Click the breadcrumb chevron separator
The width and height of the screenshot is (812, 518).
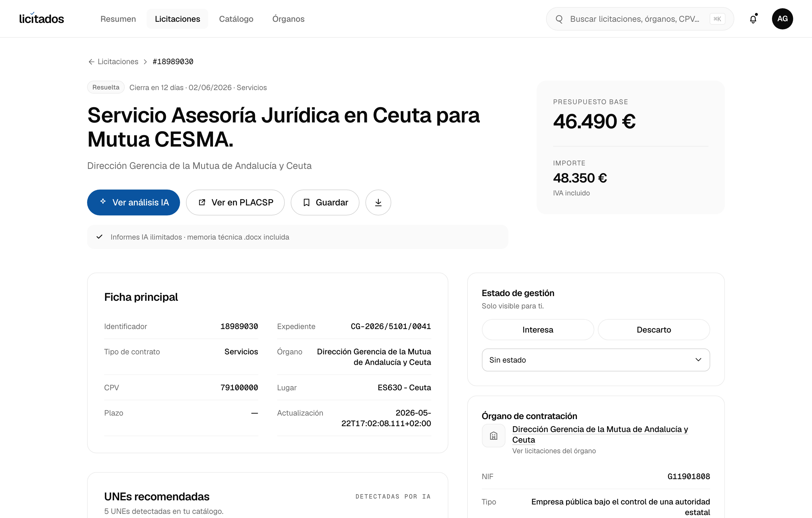[x=145, y=62]
